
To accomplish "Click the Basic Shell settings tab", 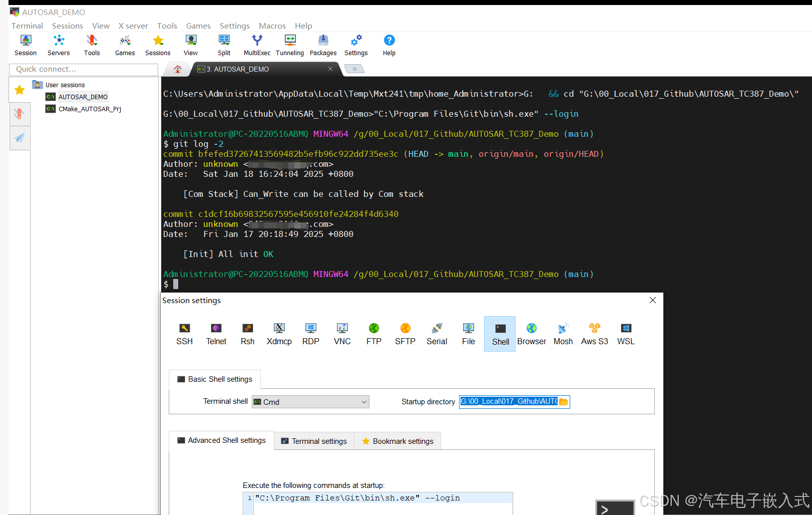I will tap(215, 379).
